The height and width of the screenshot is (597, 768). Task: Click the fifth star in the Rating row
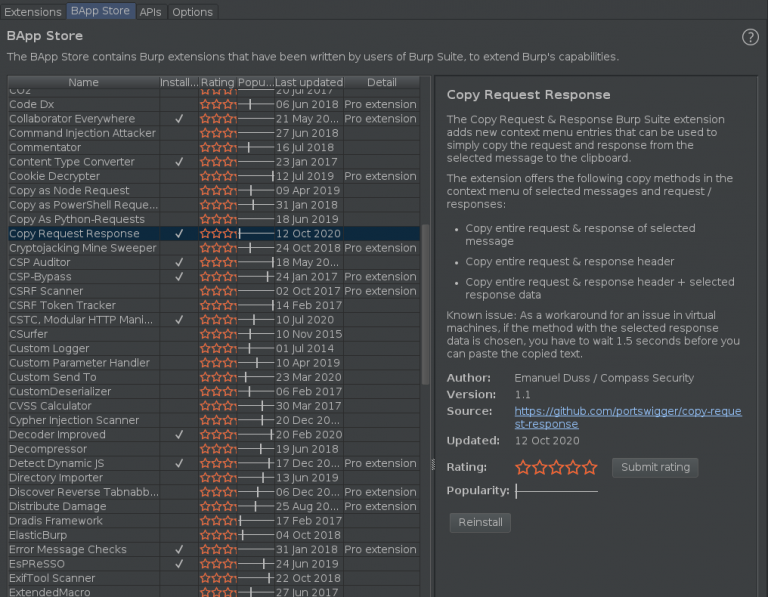pyautogui.click(x=590, y=467)
